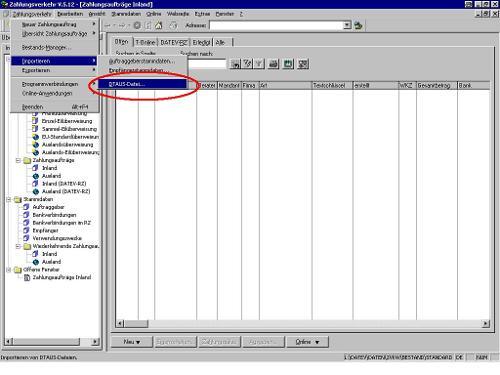Click the green icon in the search bar
Image resolution: width=500 pixels, height=375 pixels.
click(x=288, y=64)
